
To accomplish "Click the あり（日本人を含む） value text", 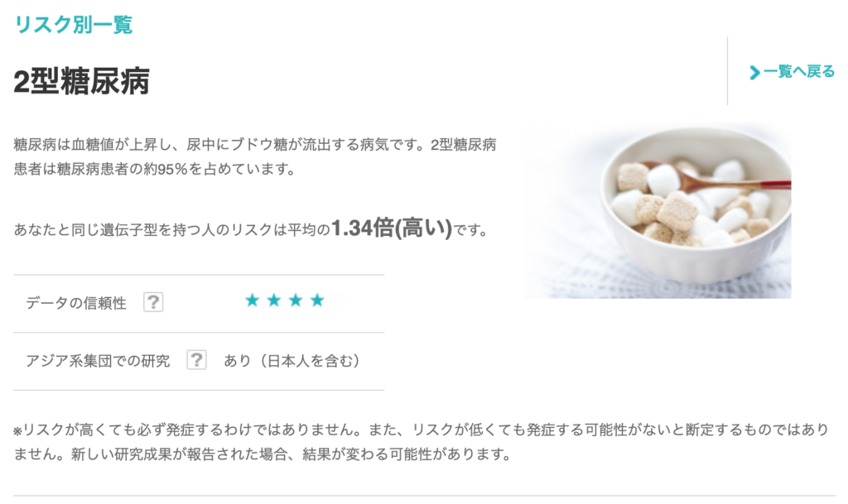I will [292, 361].
